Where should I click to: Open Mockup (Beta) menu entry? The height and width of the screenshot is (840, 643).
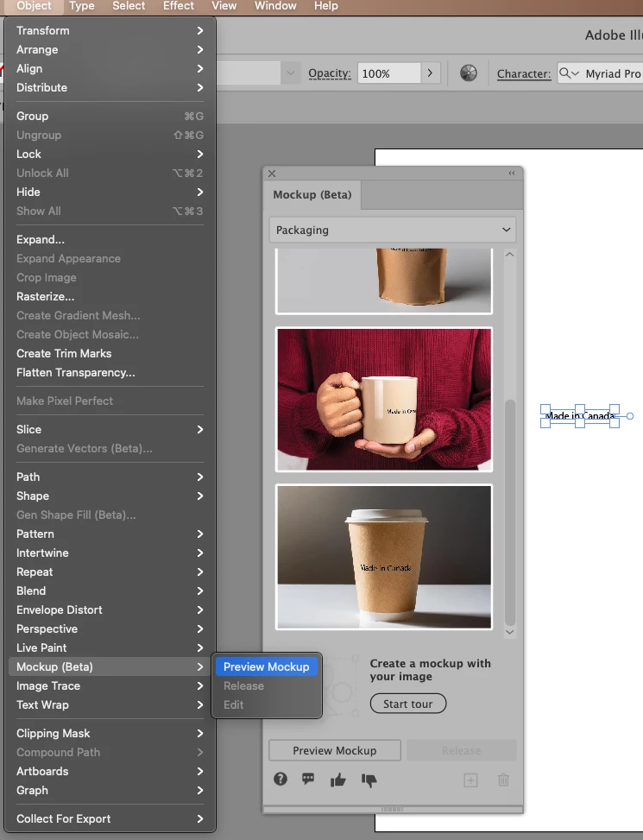pyautogui.click(x=110, y=667)
